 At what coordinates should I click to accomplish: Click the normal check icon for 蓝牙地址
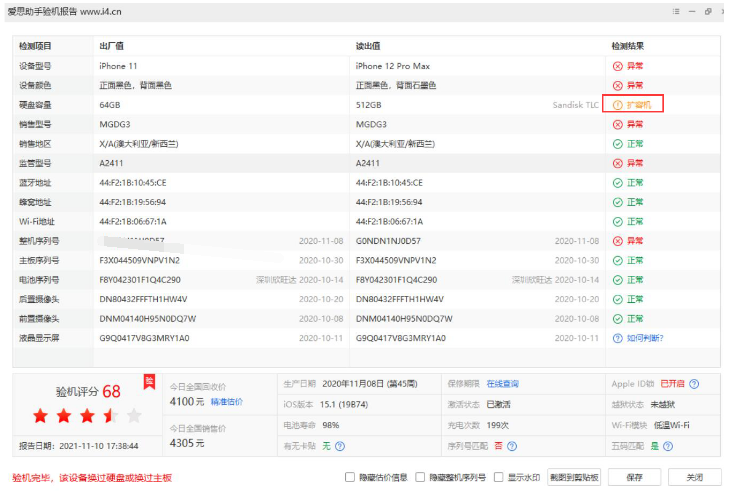(617, 183)
